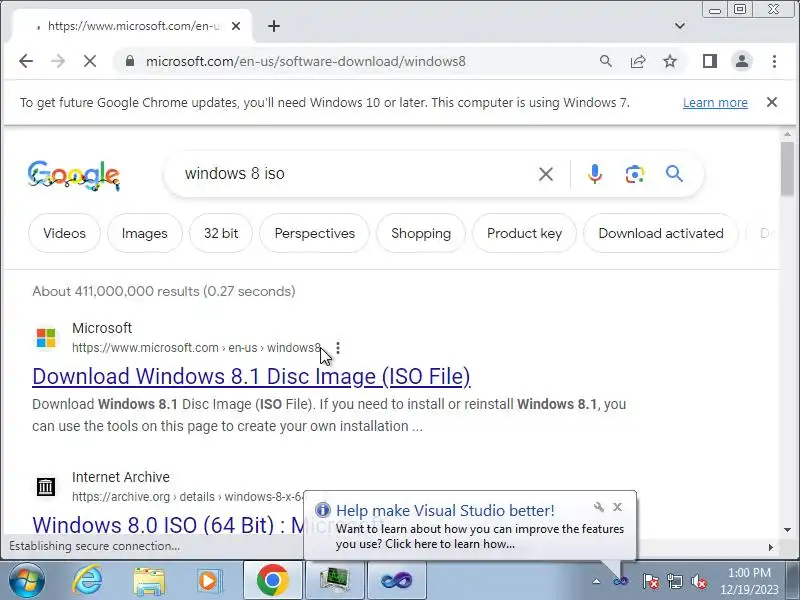Close the Visual Studio notification balloon
Screen dimensions: 800x600
[617, 507]
